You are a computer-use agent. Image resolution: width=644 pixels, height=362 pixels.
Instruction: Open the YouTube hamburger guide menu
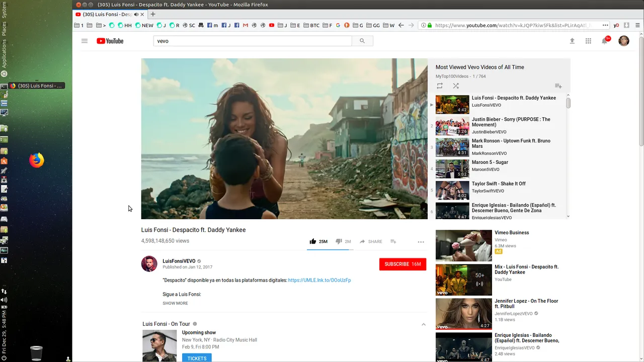click(85, 41)
